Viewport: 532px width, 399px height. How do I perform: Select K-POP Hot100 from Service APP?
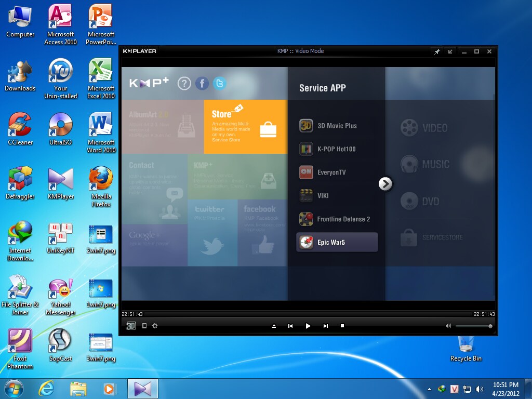[x=336, y=149]
